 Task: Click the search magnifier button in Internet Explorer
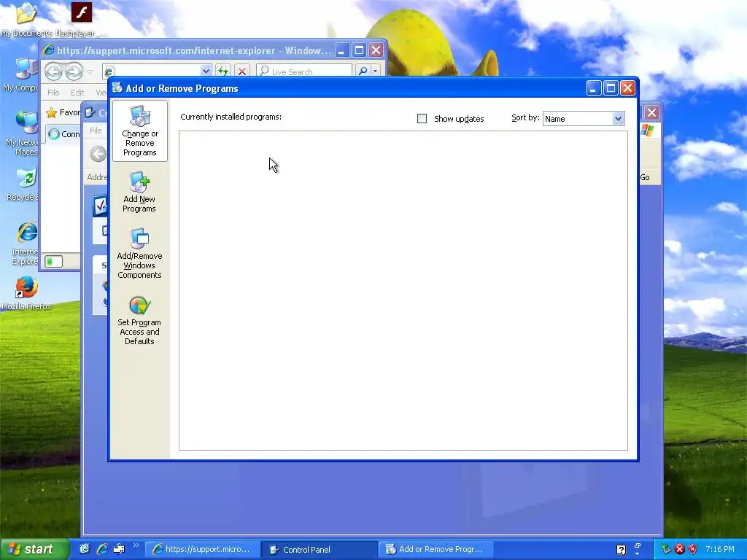363,71
